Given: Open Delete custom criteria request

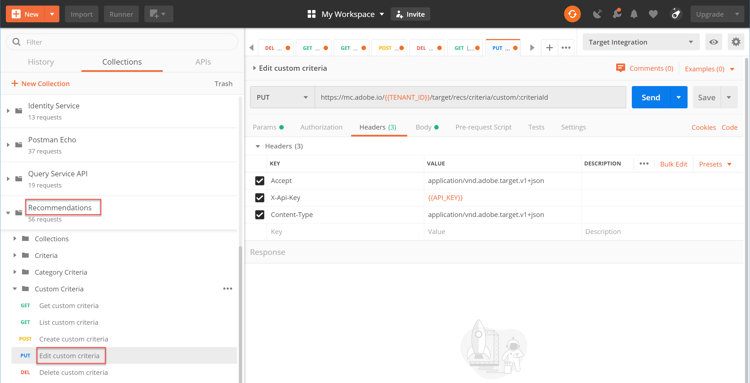Looking at the screenshot, I should click(74, 372).
